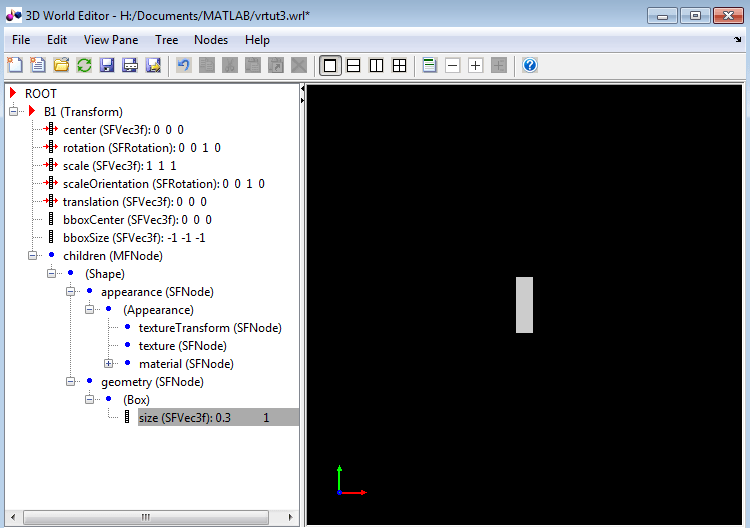The image size is (750, 528).
Task: Open Help with question mark icon
Action: tap(529, 65)
